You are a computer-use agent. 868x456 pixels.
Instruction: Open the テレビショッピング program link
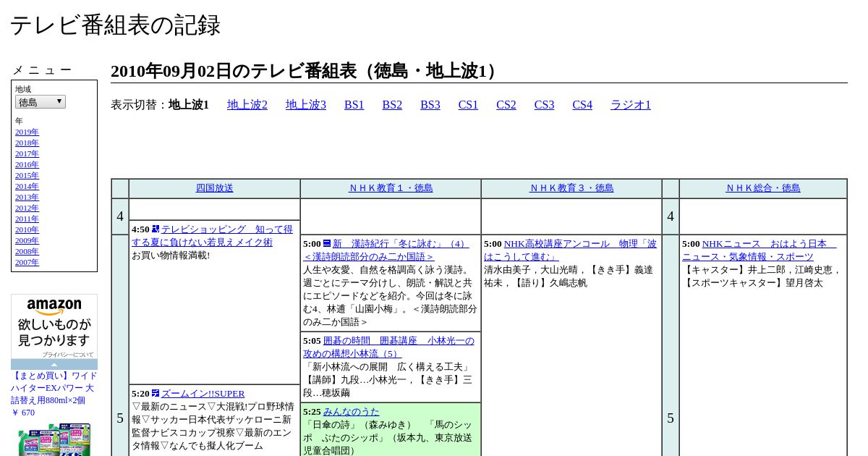pyautogui.click(x=212, y=236)
